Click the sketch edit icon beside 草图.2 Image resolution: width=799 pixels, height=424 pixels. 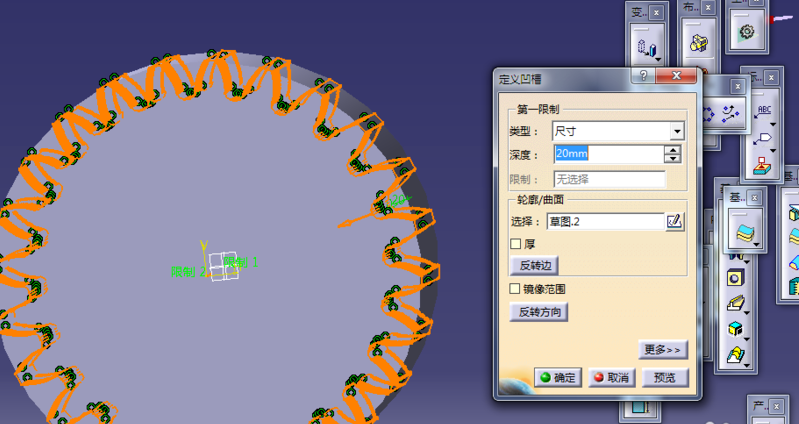(675, 221)
